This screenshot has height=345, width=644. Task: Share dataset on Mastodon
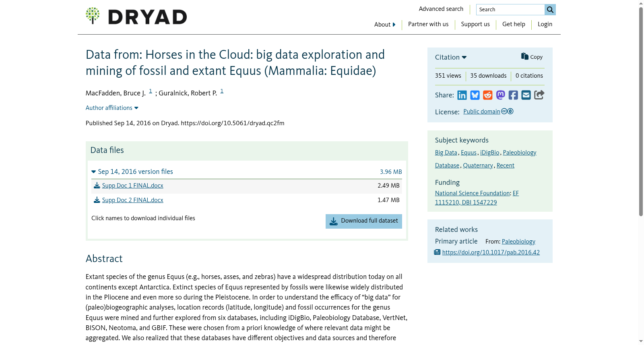(501, 95)
